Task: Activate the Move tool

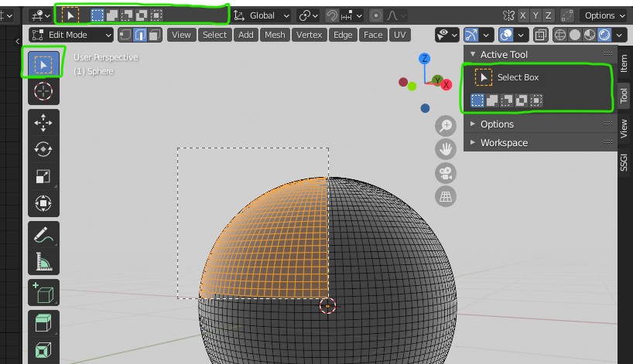Action: click(x=43, y=123)
